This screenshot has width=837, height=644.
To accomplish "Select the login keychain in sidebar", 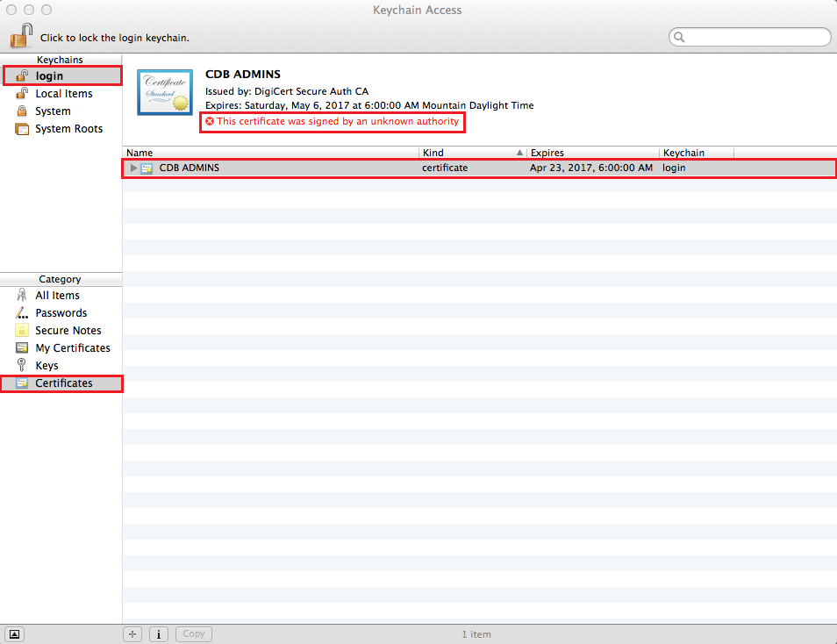I will (x=49, y=76).
